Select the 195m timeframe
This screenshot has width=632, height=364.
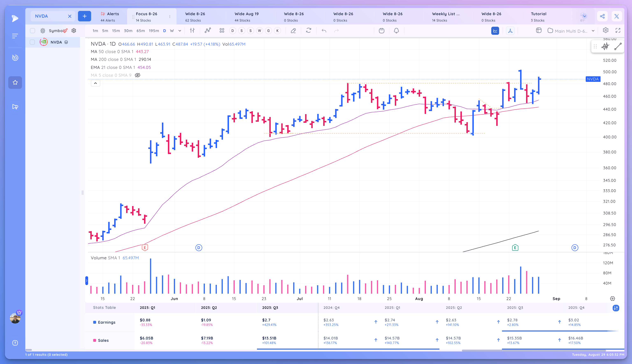click(x=154, y=31)
